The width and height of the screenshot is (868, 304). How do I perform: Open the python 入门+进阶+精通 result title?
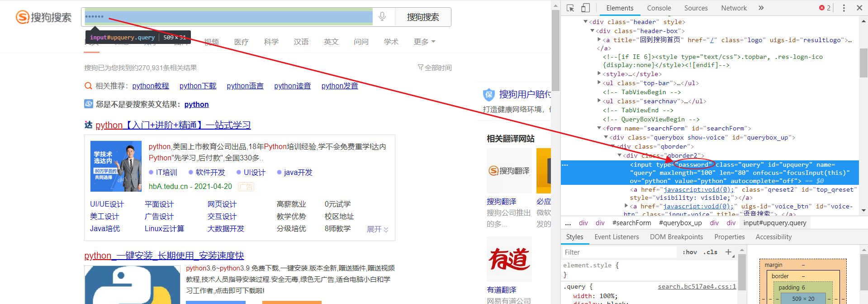point(173,125)
